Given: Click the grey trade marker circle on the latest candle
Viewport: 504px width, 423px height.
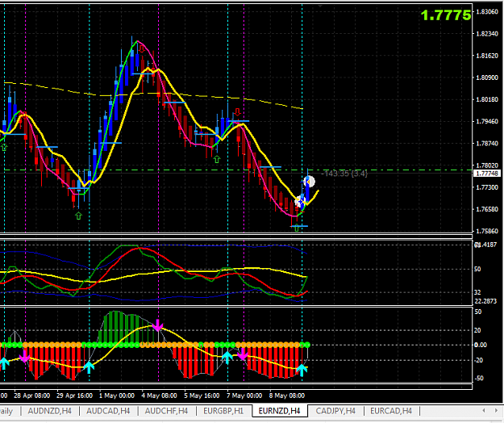Looking at the screenshot, I should (309, 182).
